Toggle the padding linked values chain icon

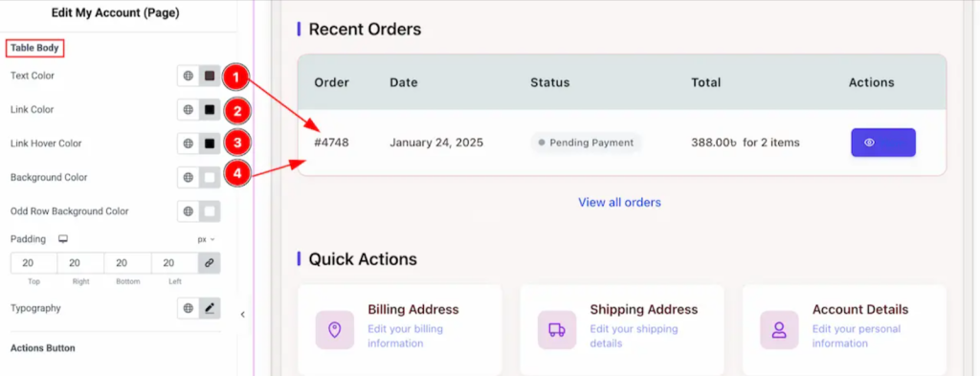[210, 263]
